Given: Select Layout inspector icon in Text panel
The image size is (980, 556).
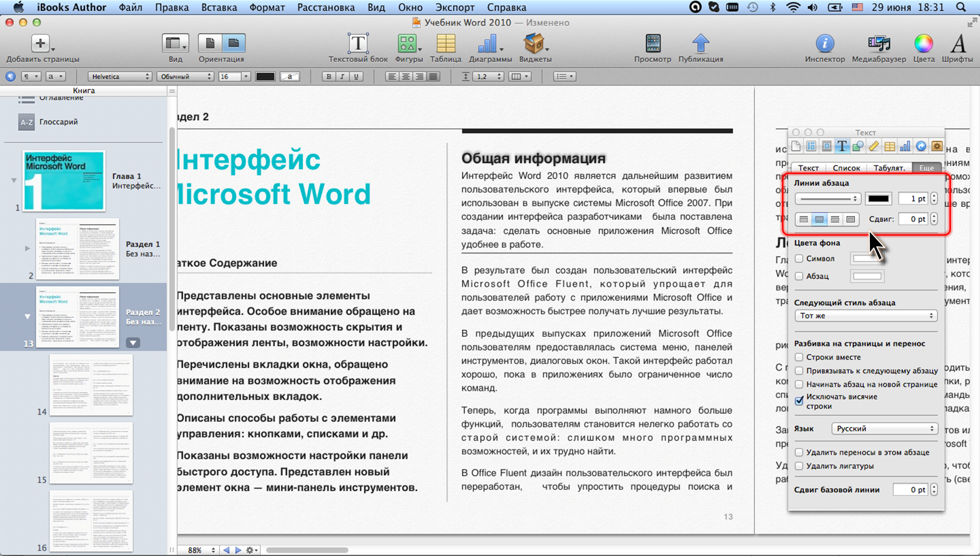Looking at the screenshot, I should tap(811, 146).
